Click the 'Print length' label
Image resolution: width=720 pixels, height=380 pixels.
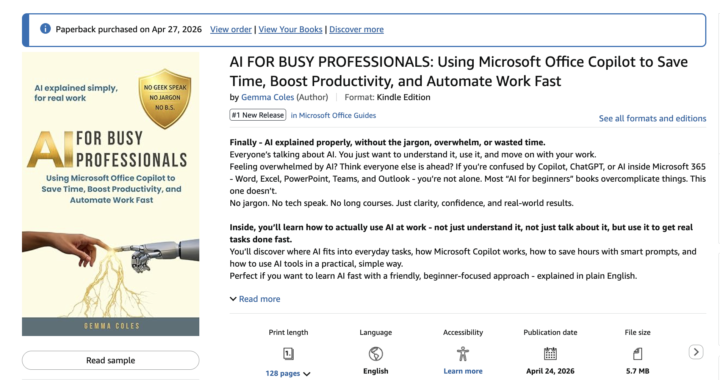click(x=288, y=332)
